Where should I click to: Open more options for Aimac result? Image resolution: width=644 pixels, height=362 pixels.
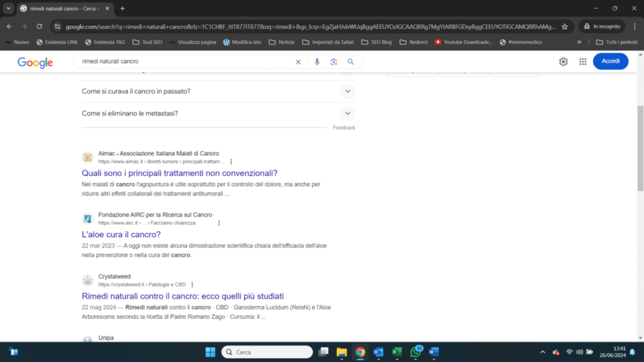(231, 162)
